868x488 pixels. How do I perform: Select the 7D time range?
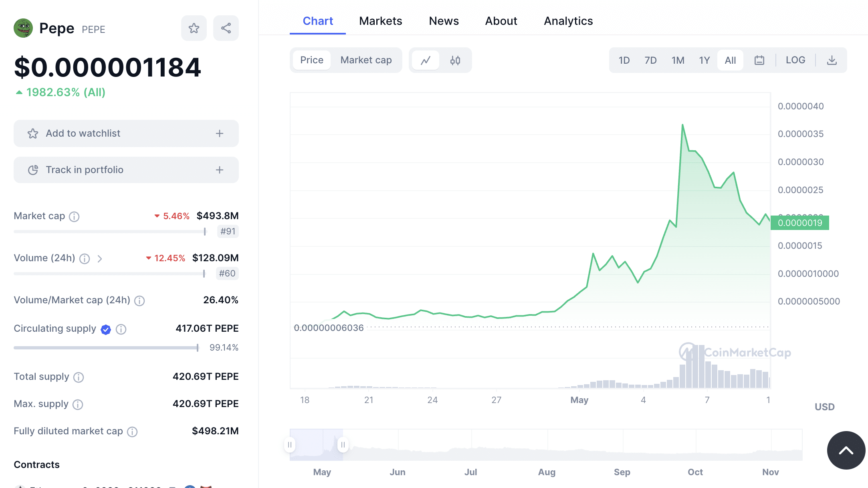tap(650, 60)
